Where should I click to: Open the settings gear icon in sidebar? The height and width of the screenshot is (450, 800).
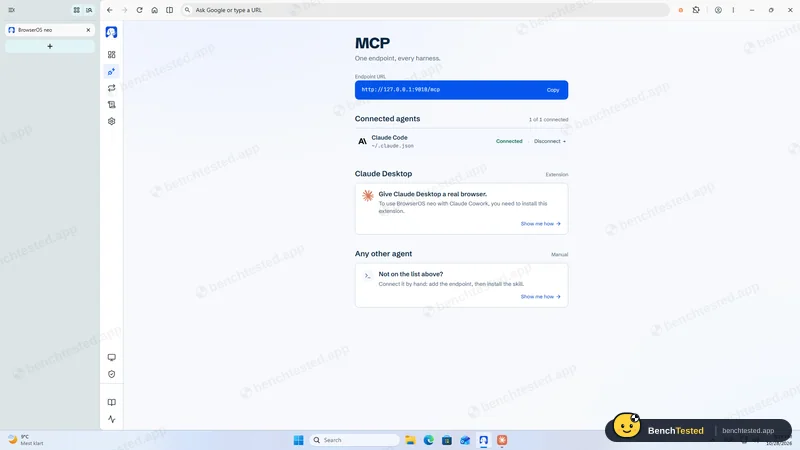(x=112, y=121)
